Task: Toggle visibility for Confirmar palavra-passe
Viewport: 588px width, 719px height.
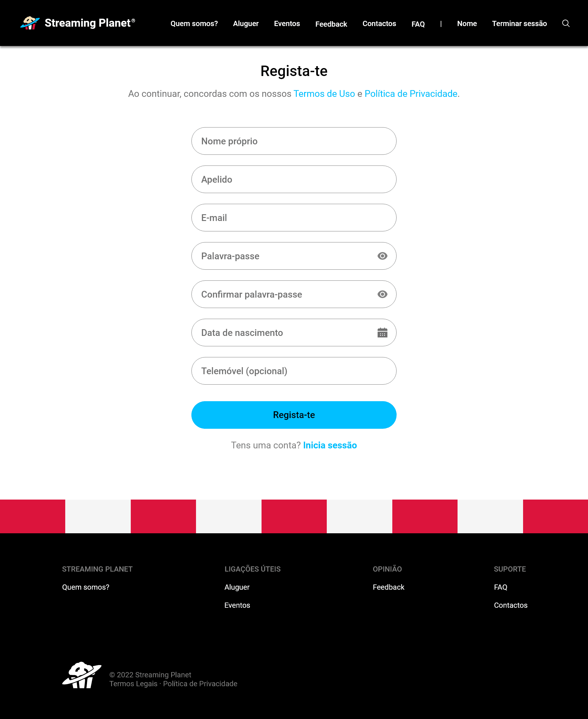Action: (x=382, y=295)
